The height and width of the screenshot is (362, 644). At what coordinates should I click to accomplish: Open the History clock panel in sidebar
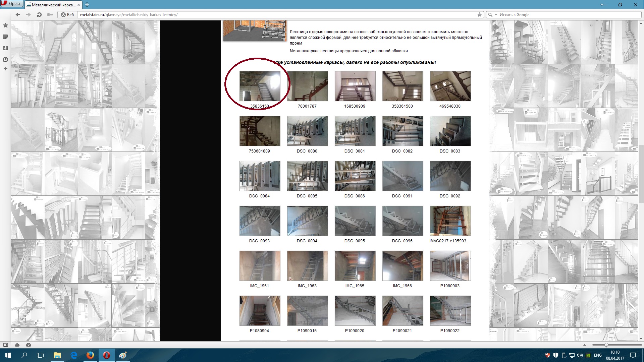5,60
